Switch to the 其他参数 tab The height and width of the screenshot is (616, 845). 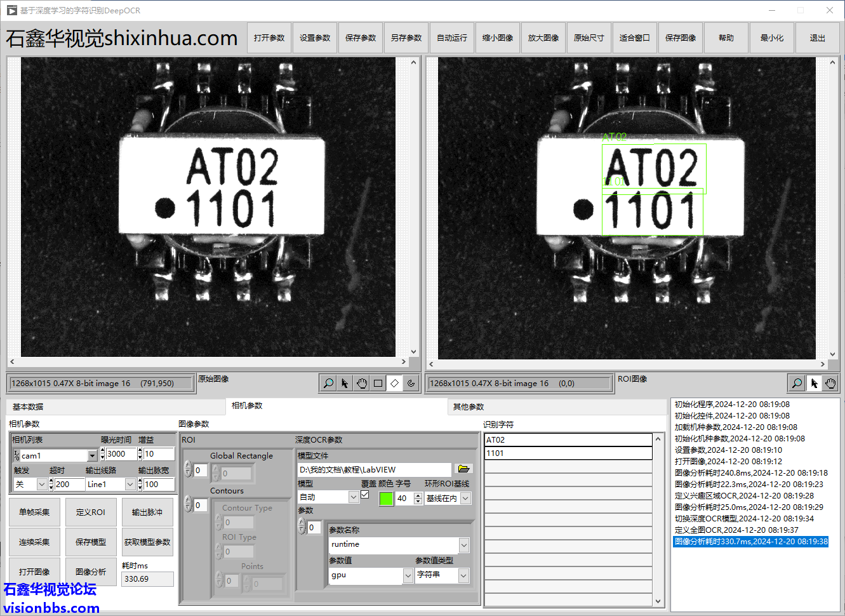pos(469,406)
